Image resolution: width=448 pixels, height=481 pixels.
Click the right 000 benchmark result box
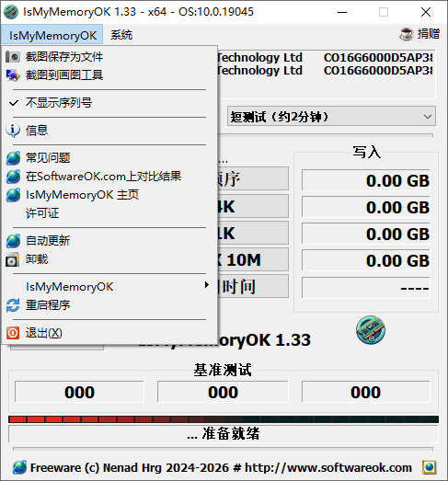[366, 392]
